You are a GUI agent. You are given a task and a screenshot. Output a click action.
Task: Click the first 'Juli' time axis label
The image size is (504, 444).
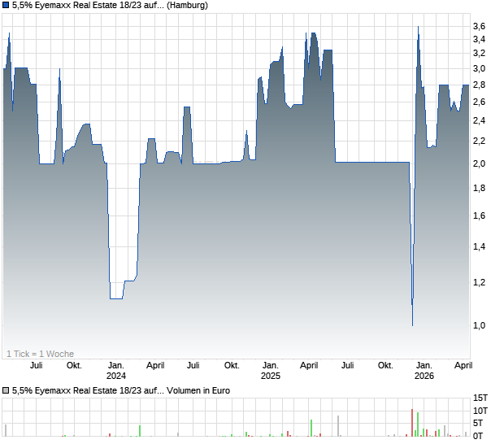(x=37, y=366)
